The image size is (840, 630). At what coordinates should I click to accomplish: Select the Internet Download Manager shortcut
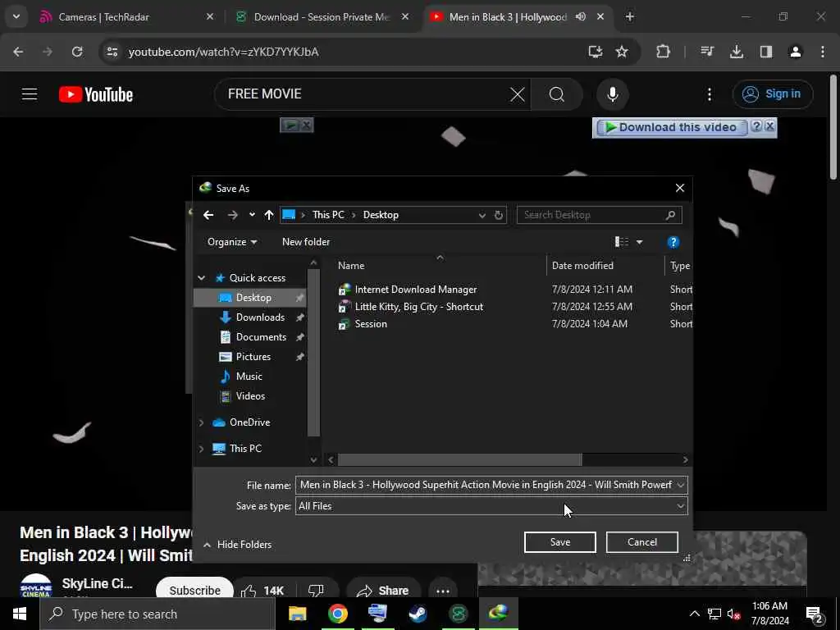pos(415,290)
